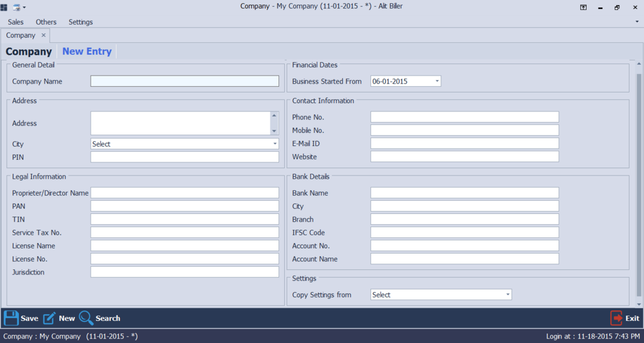
Task: Click 'Login at : 11-18-2015 7:43 PM' text
Action: 594,337
